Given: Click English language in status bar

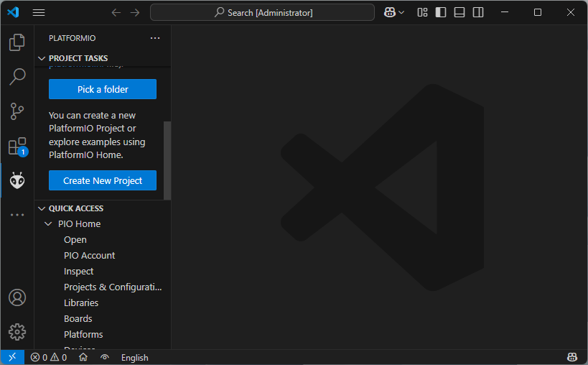Looking at the screenshot, I should 135,358.
